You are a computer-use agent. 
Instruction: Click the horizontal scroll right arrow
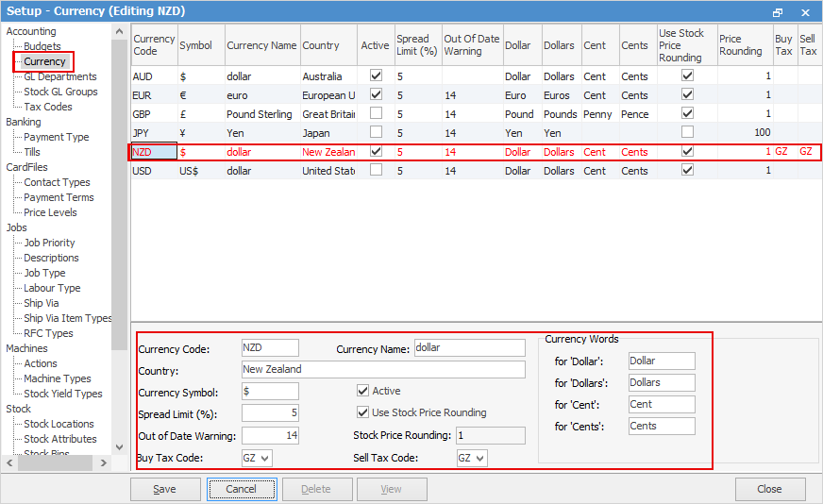tap(104, 463)
